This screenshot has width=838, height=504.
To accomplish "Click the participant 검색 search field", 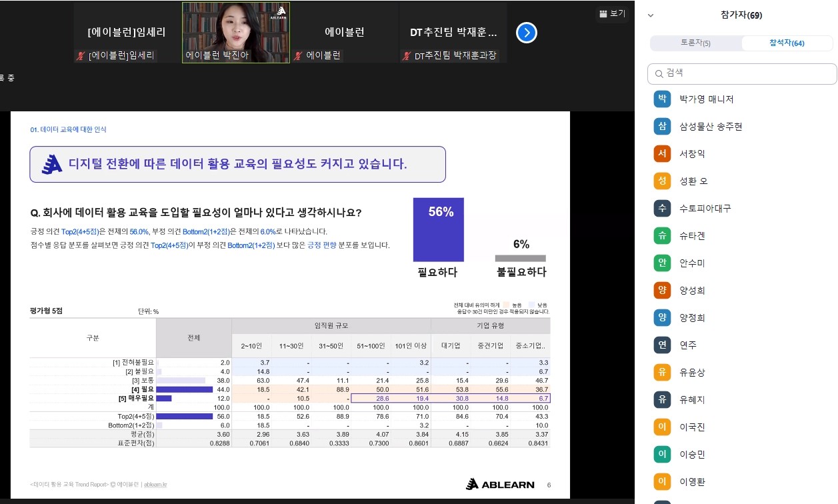I will (x=742, y=74).
